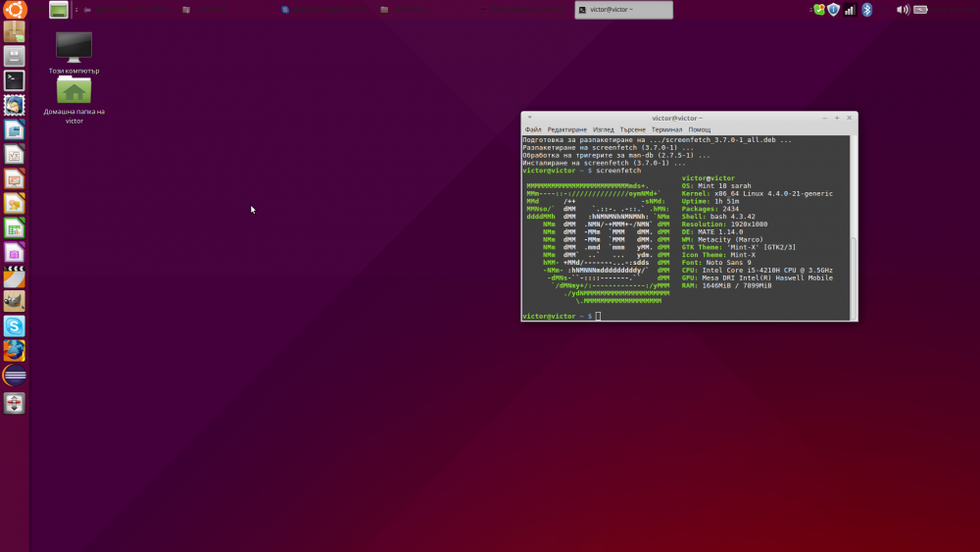Open the Изглед menu in the terminal

tap(603, 129)
